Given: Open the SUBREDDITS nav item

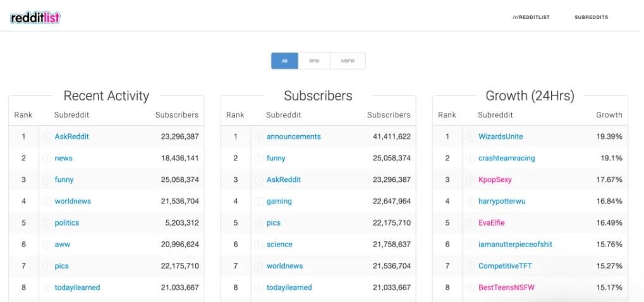Looking at the screenshot, I should 591,17.
